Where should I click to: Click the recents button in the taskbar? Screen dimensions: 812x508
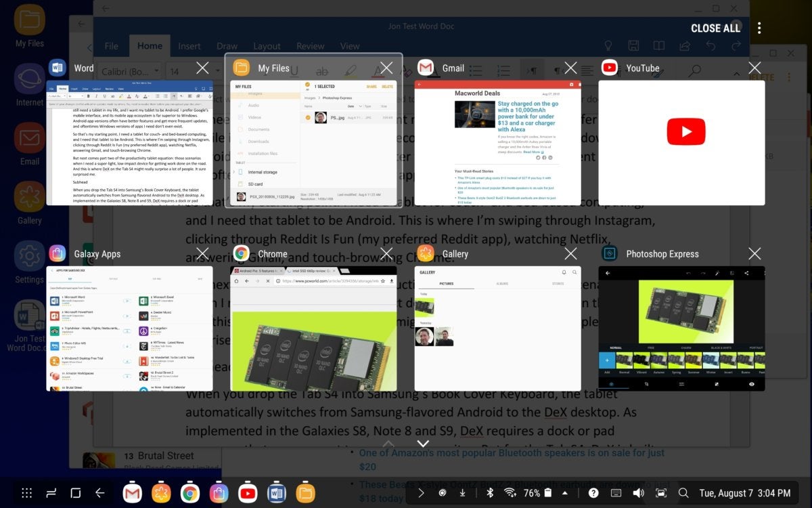pos(51,493)
